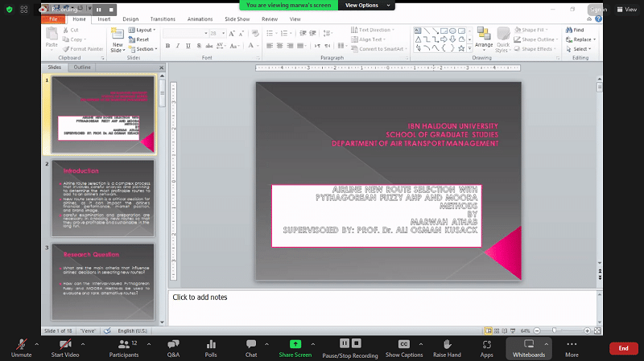Select slide 2 Introduction thumbnail
The image size is (644, 361).
coord(102,196)
